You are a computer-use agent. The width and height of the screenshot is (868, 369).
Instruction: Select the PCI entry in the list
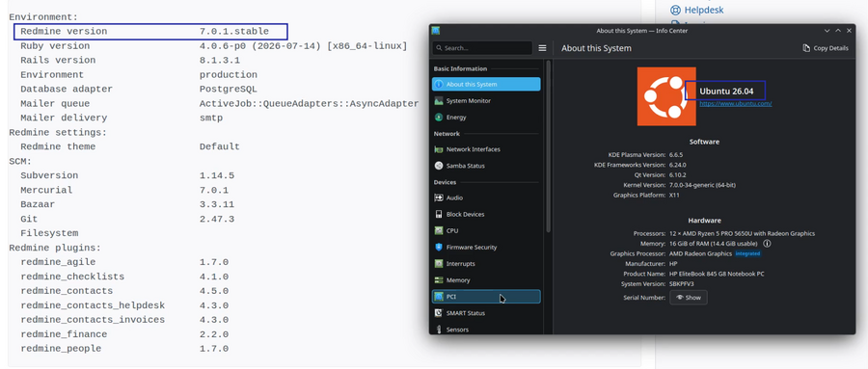click(486, 297)
